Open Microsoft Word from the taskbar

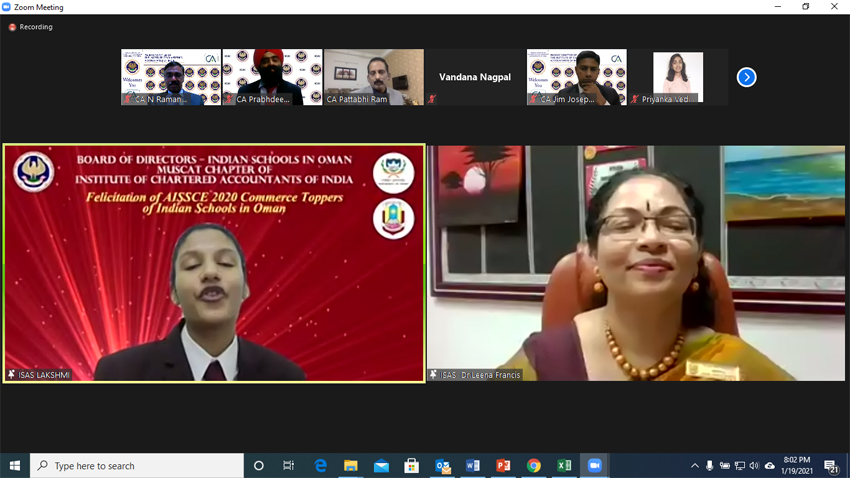[x=473, y=466]
